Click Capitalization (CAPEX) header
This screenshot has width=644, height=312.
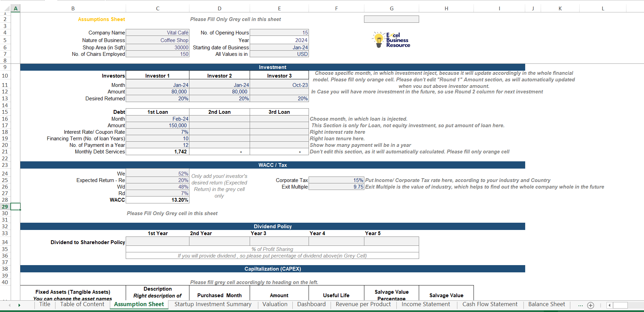click(x=272, y=269)
